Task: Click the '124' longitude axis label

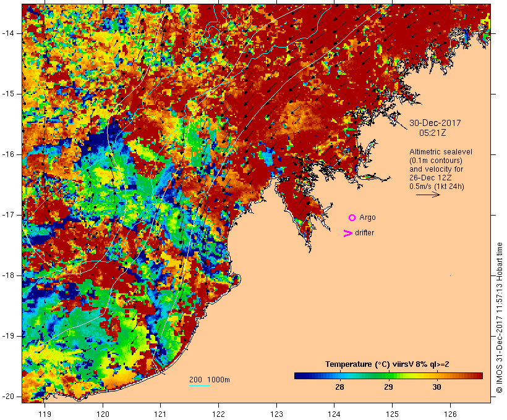Action: pos(334,414)
